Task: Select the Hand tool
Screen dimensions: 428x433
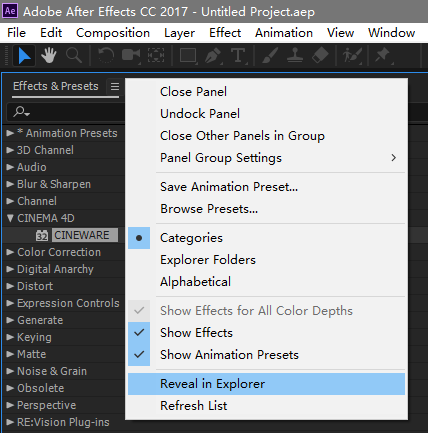Action: pyautogui.click(x=49, y=55)
